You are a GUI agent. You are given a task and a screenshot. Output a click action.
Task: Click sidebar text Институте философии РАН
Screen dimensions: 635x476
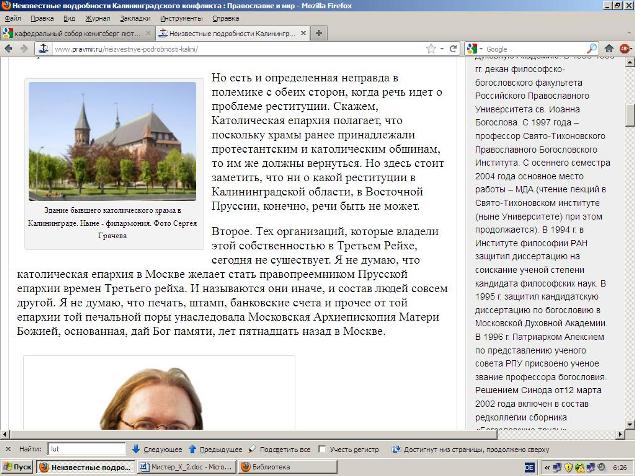pyautogui.click(x=531, y=243)
